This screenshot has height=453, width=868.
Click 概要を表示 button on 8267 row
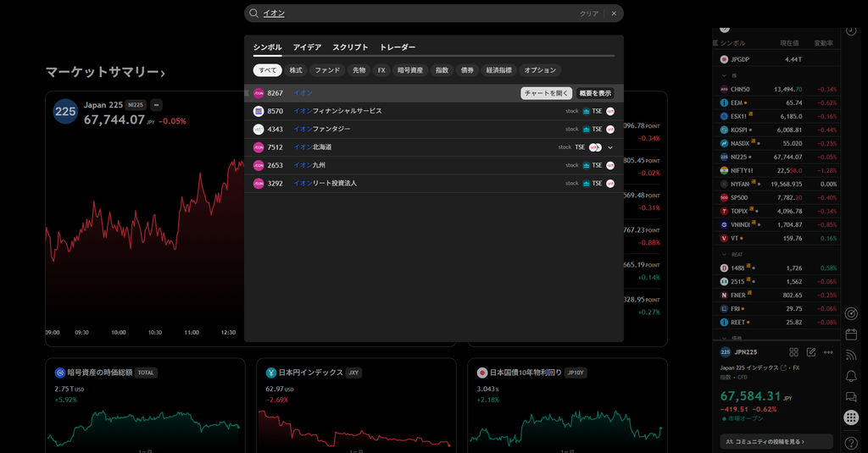[x=595, y=93]
